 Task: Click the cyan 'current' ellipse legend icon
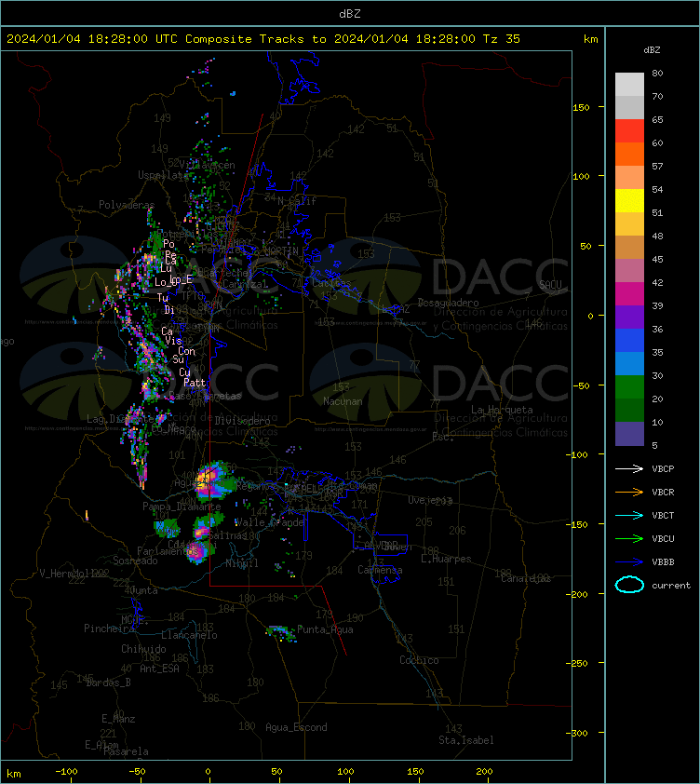(629, 585)
